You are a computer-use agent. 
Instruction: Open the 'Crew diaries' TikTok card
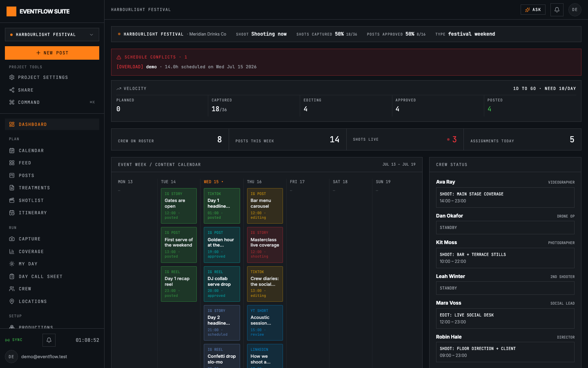click(265, 284)
